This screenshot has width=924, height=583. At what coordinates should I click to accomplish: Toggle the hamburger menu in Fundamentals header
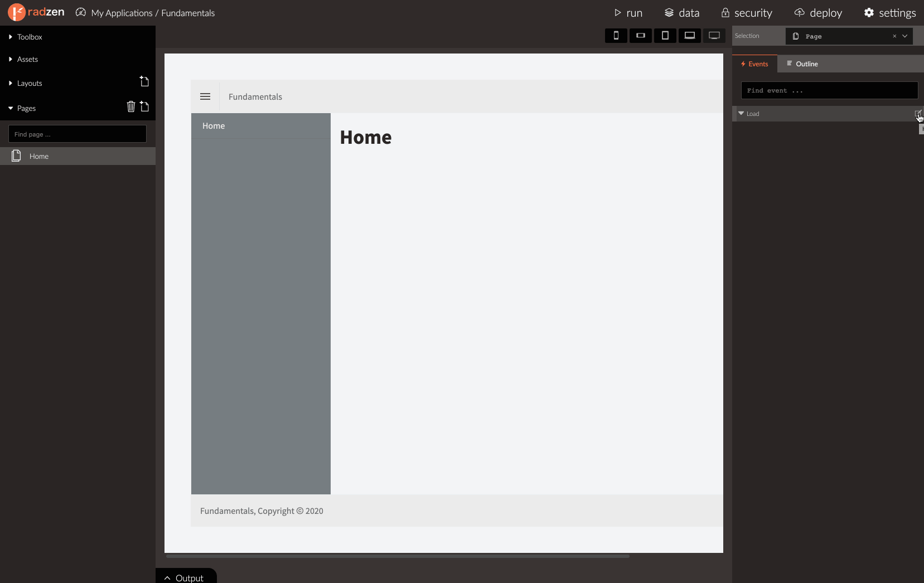205,96
